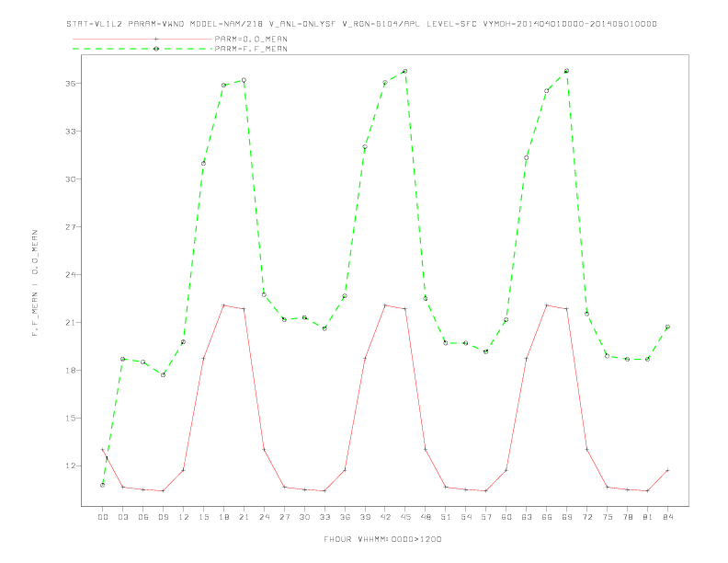Image resolution: width=728 pixels, height=563 pixels.
Task: Click y-axis tick label 30
Action: pyautogui.click(x=71, y=179)
